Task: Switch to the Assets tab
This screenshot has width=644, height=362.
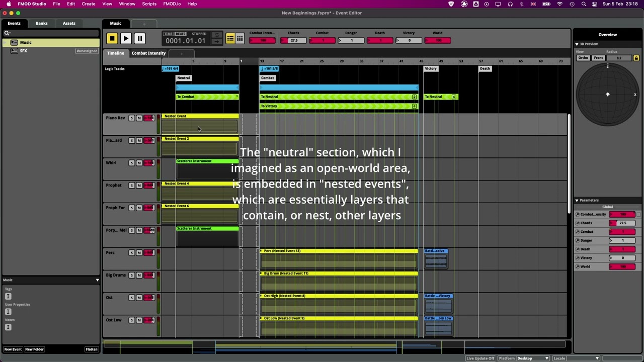Action: (69, 24)
